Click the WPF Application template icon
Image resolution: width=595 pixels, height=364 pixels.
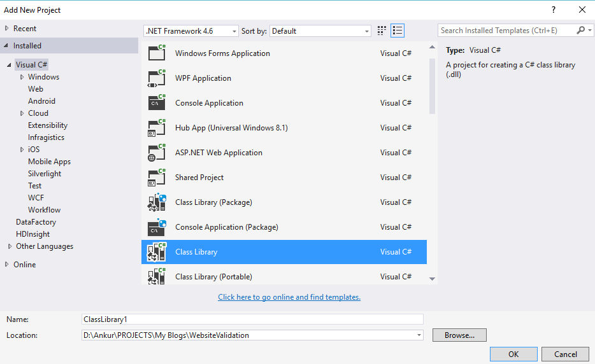click(x=157, y=78)
